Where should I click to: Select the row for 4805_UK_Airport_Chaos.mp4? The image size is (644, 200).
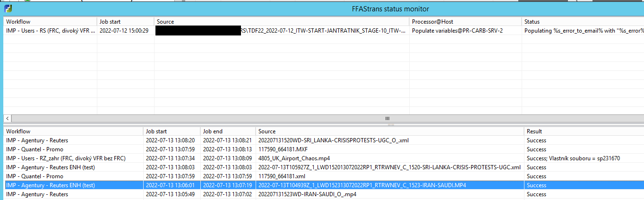[x=324, y=158]
